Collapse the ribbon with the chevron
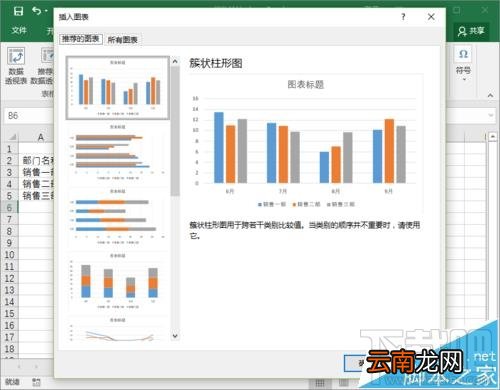 [x=490, y=95]
